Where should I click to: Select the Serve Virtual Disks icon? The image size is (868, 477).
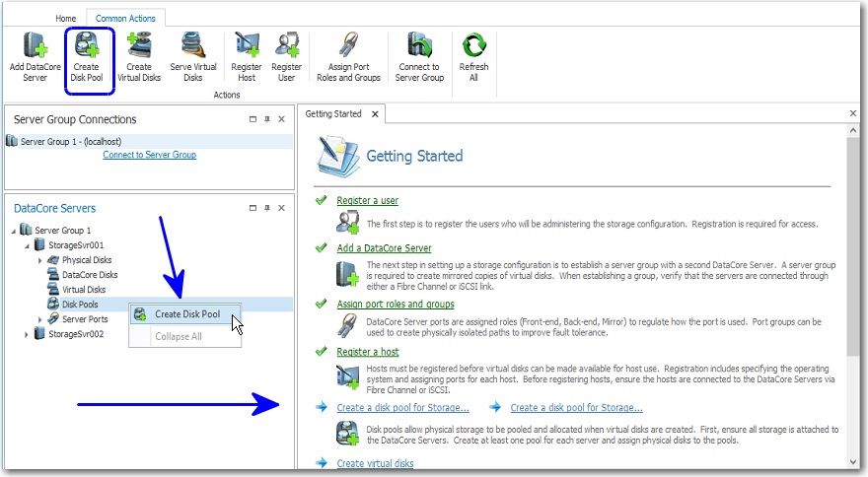[193, 45]
